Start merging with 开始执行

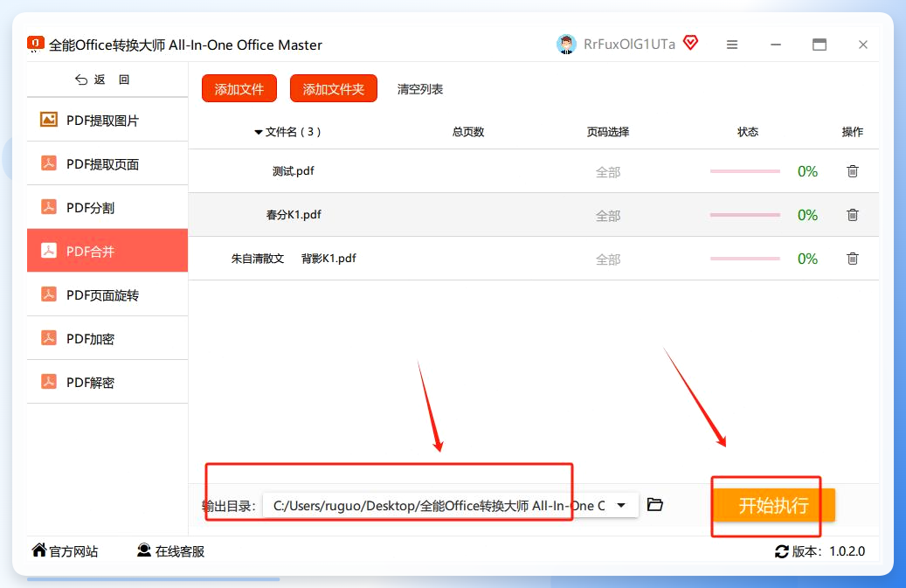[x=773, y=505]
